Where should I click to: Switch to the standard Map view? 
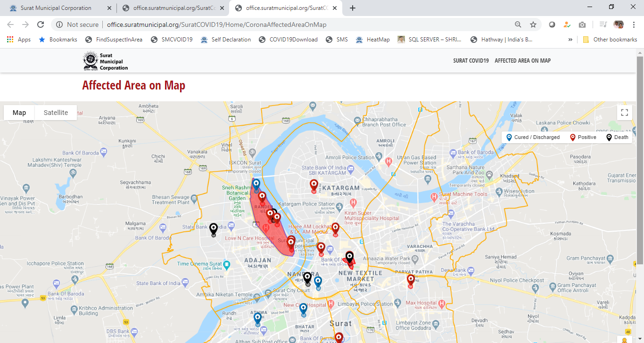(x=19, y=113)
